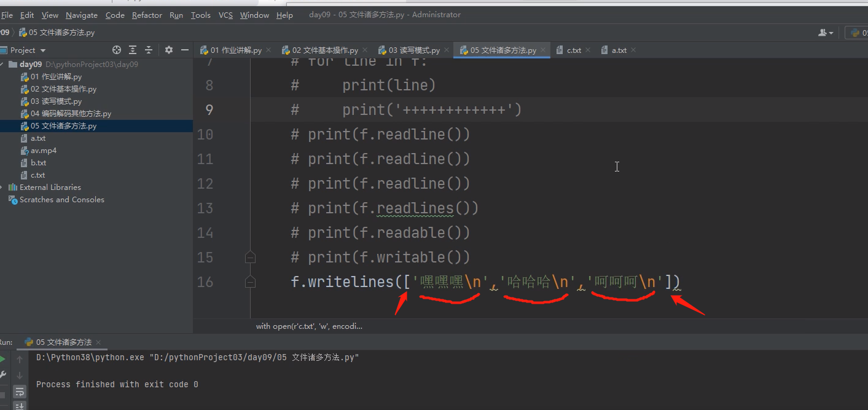Open run configuration selector with Python icon
Image resolution: width=868 pixels, height=410 pixels.
tap(856, 33)
